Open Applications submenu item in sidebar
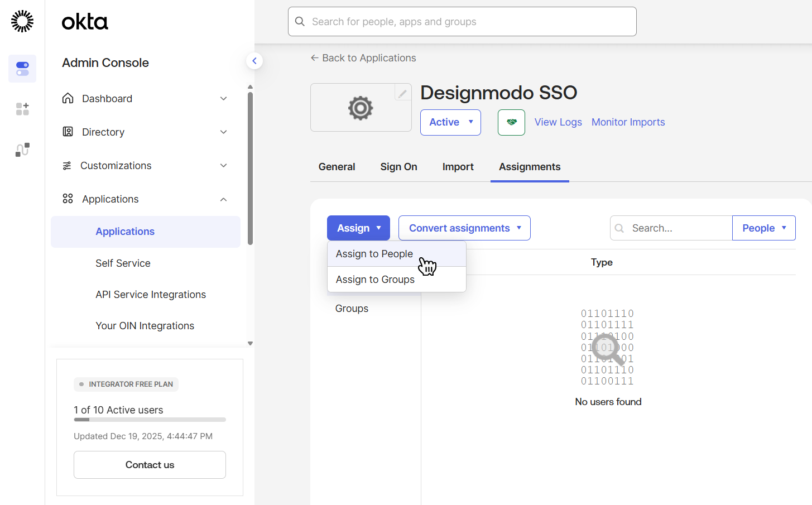The image size is (812, 505). 146,232
